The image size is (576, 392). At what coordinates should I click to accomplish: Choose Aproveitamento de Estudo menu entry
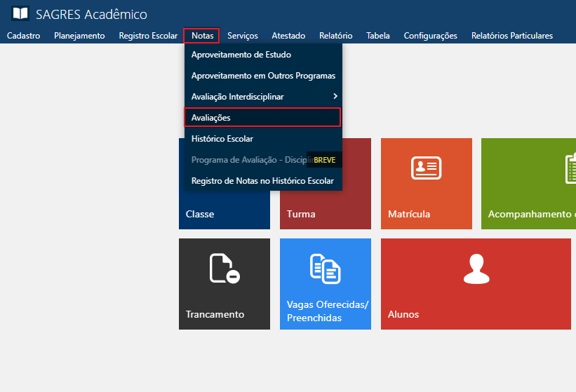(x=241, y=54)
